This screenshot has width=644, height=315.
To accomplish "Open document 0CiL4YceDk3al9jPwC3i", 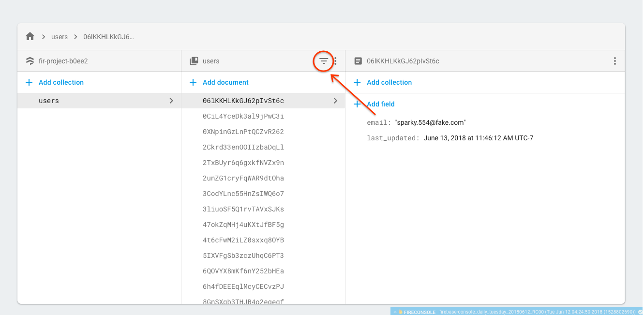I will pyautogui.click(x=243, y=116).
